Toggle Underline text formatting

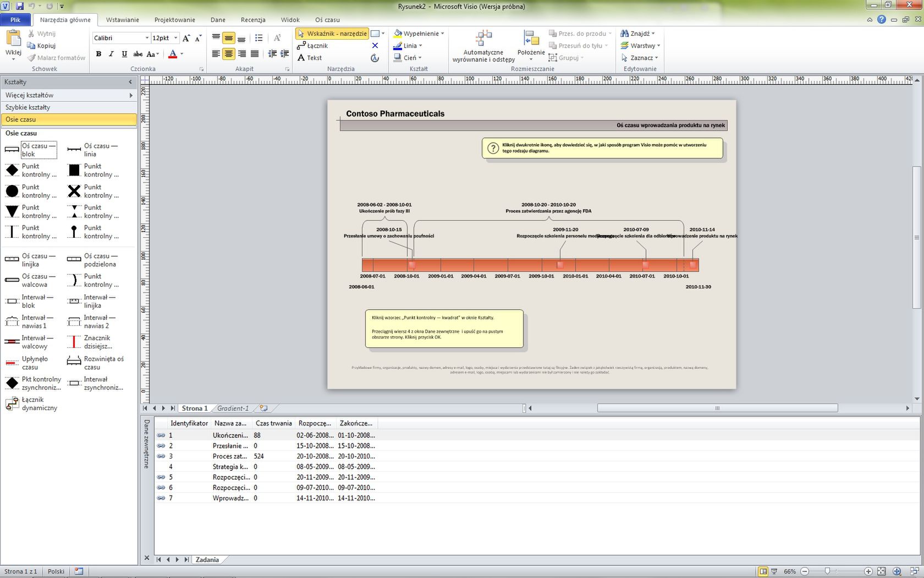[124, 54]
